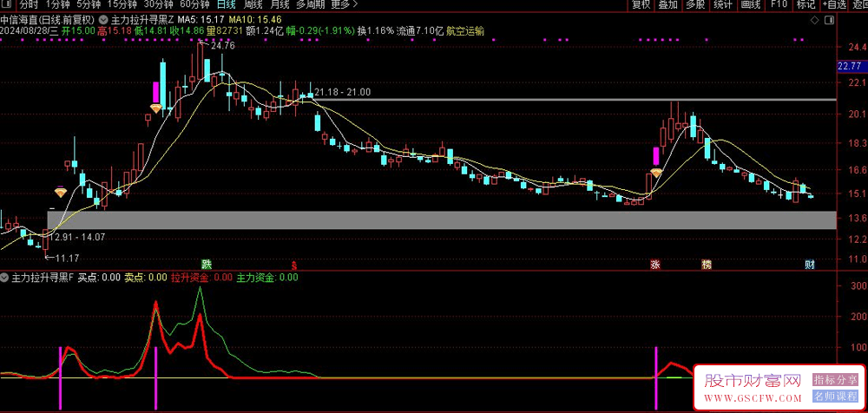Click the 换1.16% turnover rate value
Image resolution: width=868 pixels, height=413 pixels.
click(376, 31)
